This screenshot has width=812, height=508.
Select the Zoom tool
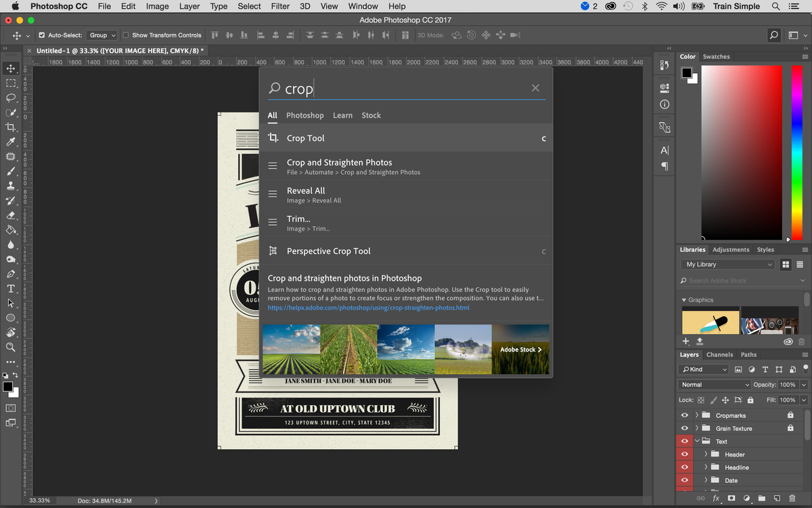click(11, 347)
